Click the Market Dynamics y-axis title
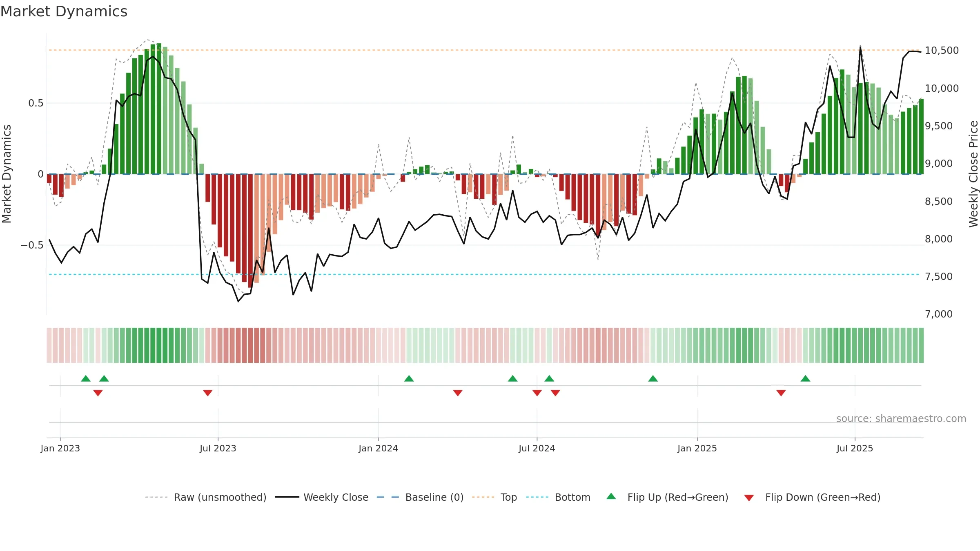This screenshot has height=551, width=980. tap(7, 174)
